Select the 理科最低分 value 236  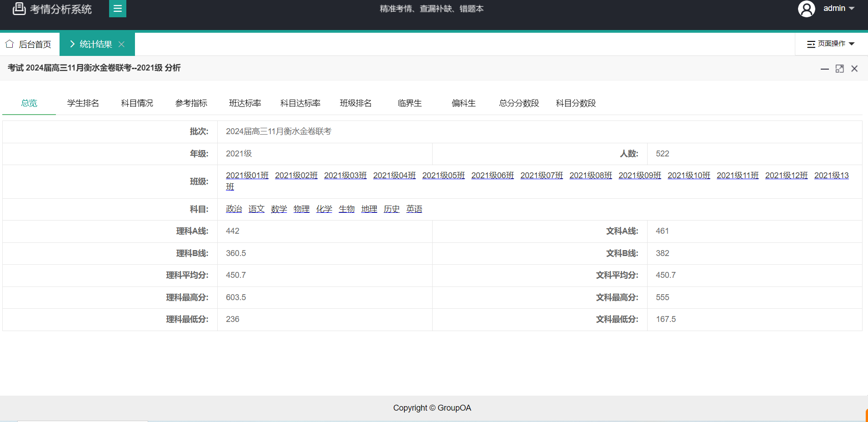pos(233,319)
